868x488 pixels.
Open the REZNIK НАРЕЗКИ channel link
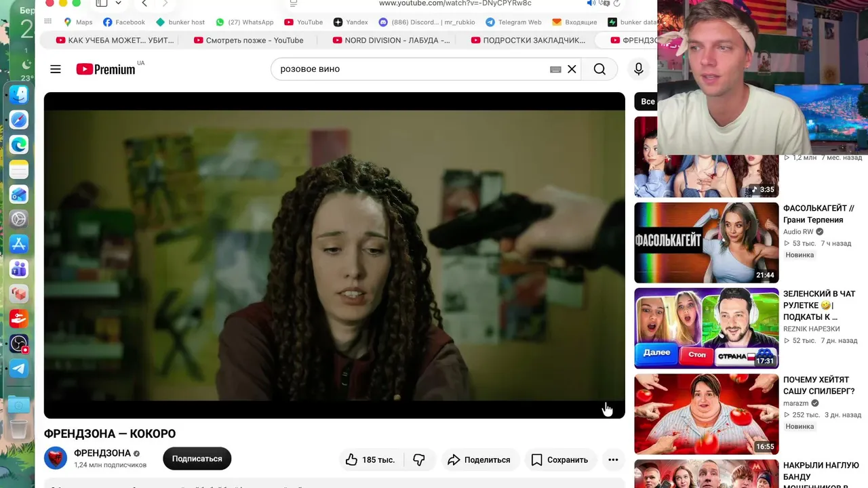click(x=811, y=329)
